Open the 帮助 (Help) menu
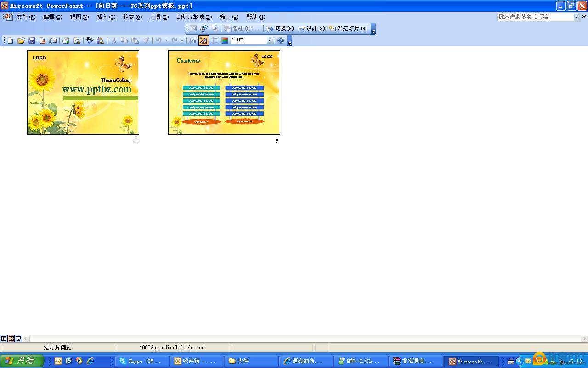The width and height of the screenshot is (588, 368). pyautogui.click(x=255, y=17)
